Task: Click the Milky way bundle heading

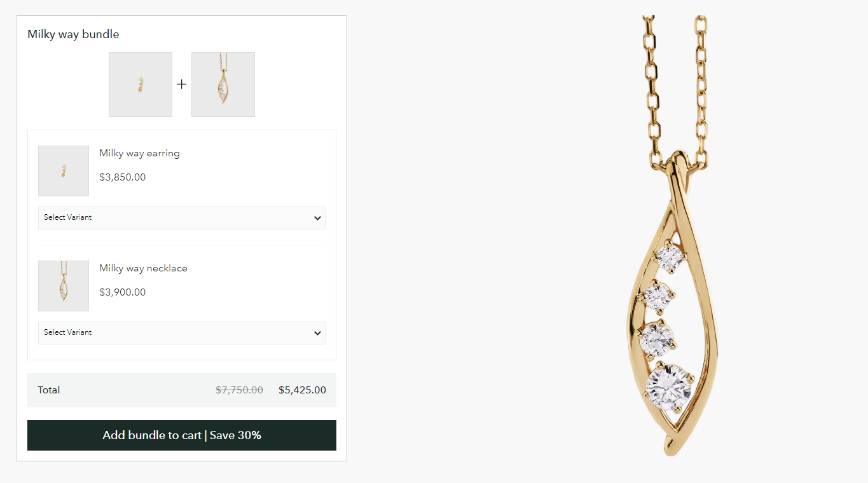Action: 73,34
